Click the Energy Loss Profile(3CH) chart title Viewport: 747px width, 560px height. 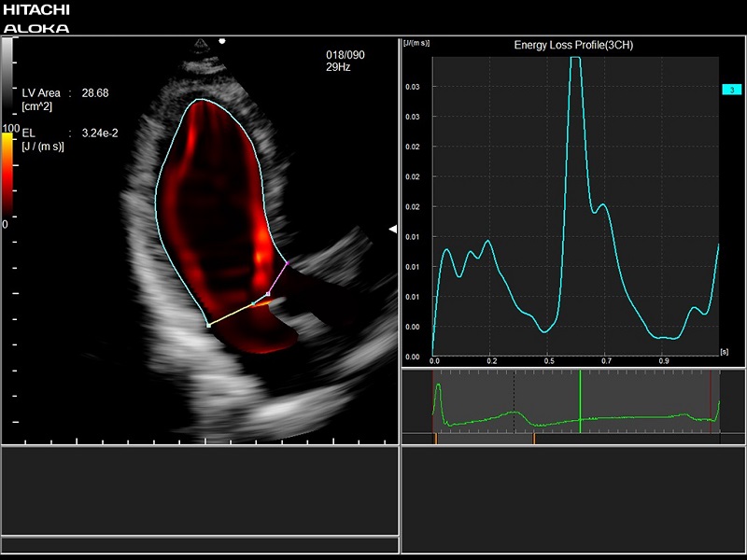573,45
